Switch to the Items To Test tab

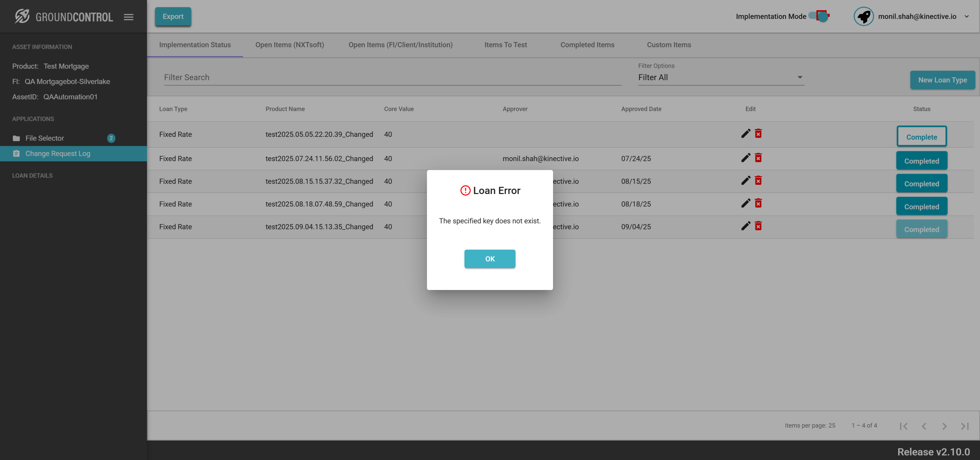pyautogui.click(x=505, y=45)
